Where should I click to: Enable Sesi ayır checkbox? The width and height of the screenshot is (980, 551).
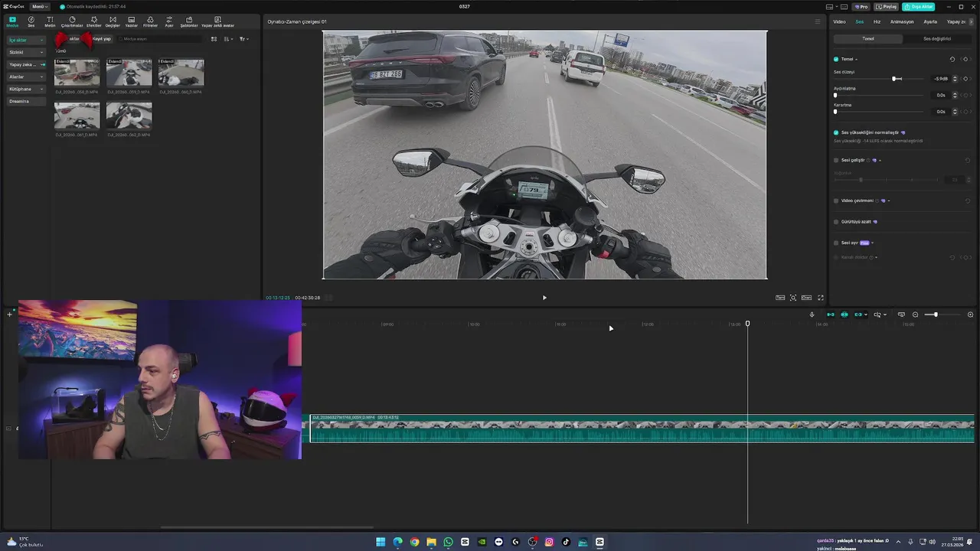(836, 243)
